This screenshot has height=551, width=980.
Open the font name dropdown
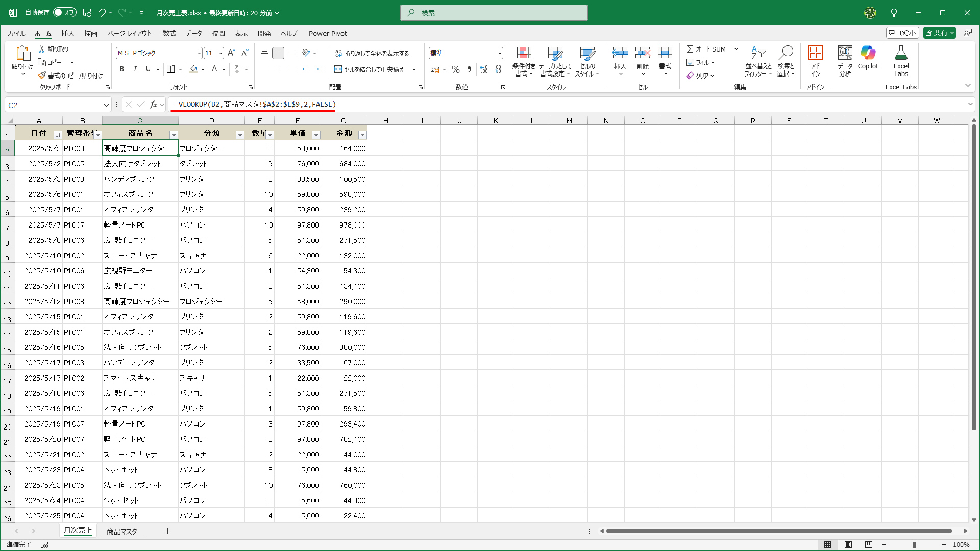(199, 53)
